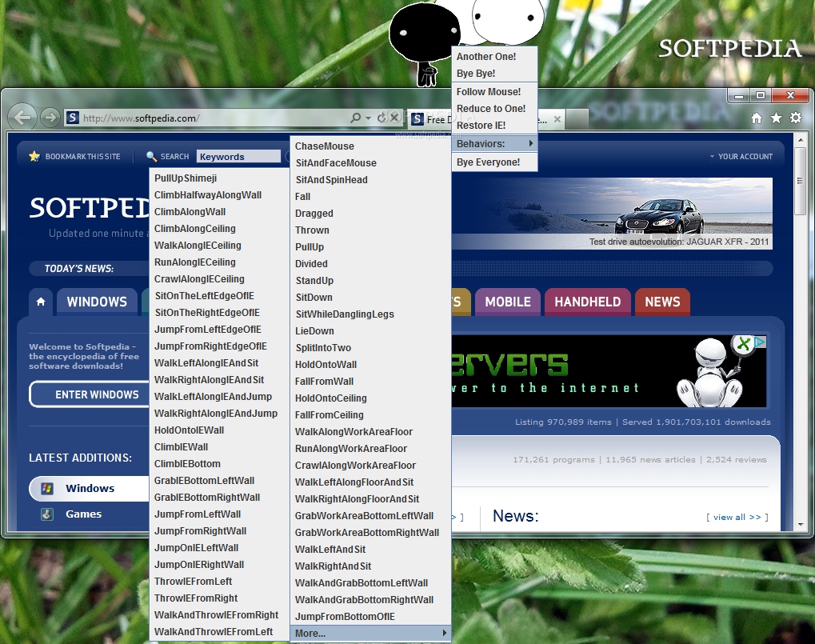The width and height of the screenshot is (815, 644).
Task: Select the Fall behavior
Action: point(370,197)
